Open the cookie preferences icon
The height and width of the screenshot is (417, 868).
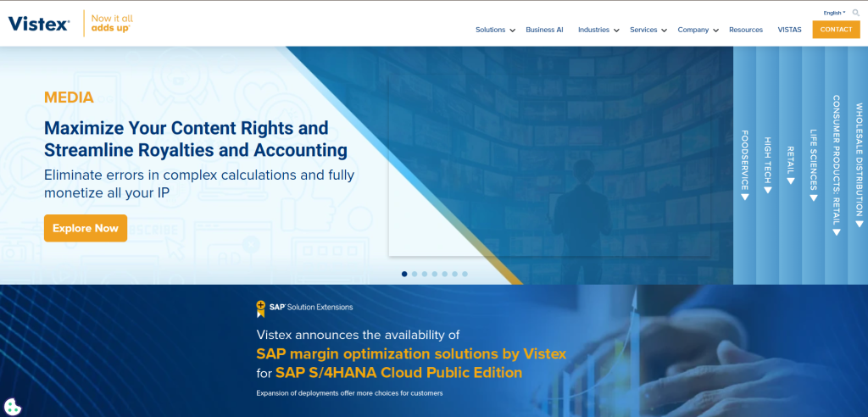click(x=13, y=406)
